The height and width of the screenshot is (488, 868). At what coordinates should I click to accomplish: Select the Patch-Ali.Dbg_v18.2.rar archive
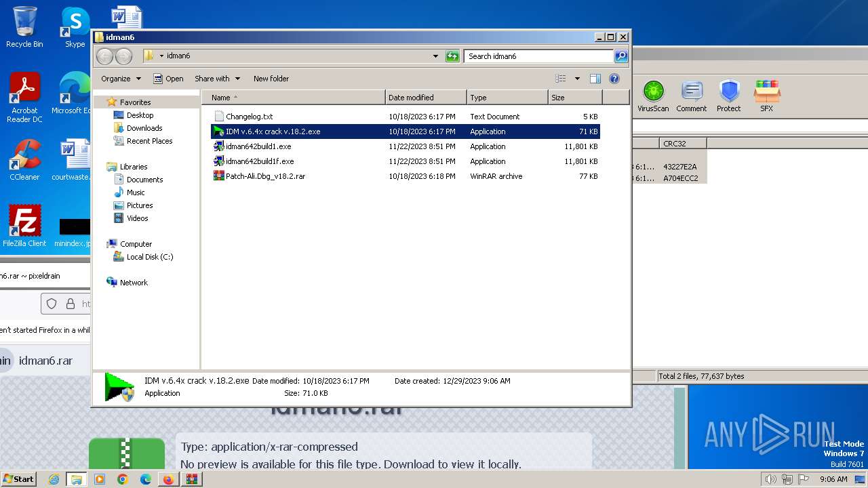pyautogui.click(x=406, y=176)
